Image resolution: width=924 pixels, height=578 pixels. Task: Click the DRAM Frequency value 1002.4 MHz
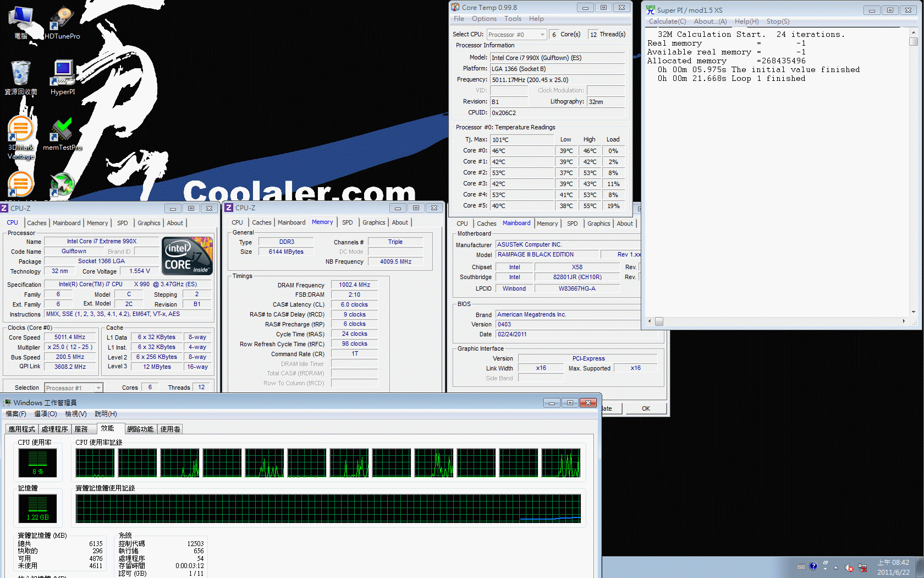354,285
